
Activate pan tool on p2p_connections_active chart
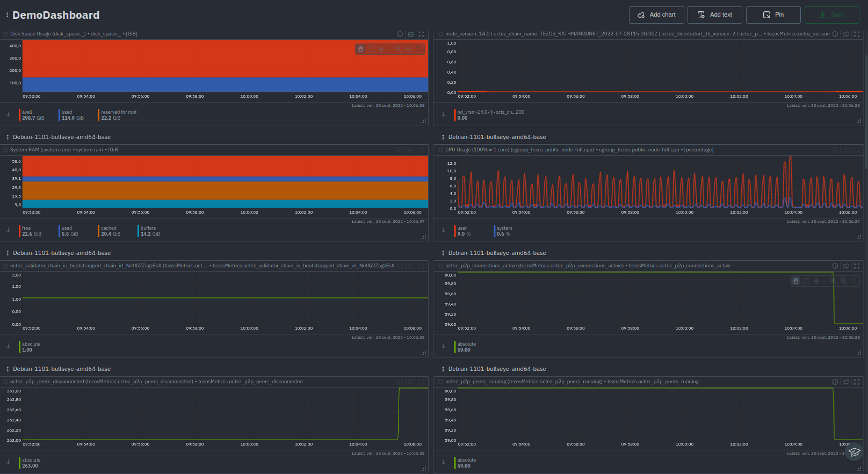click(x=795, y=281)
